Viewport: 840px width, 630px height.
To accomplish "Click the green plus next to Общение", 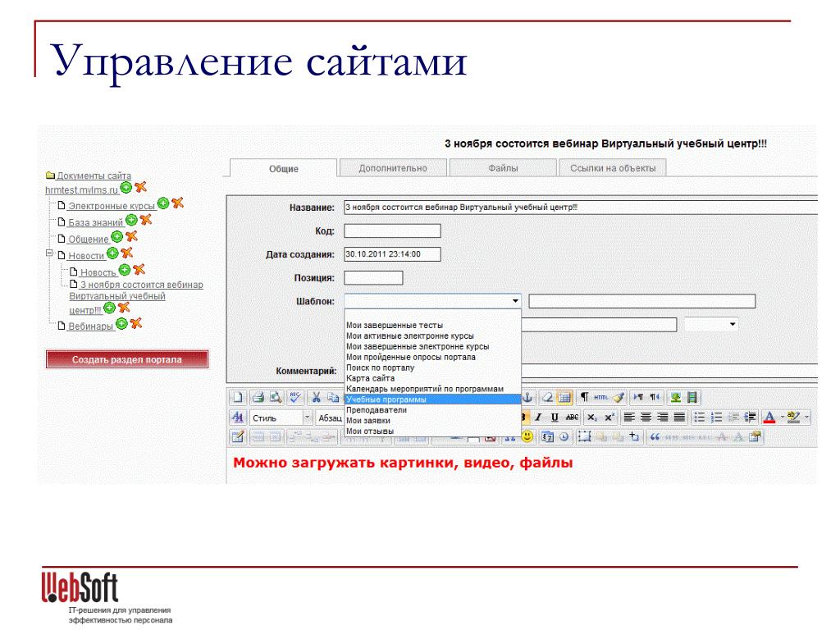I will click(x=117, y=237).
